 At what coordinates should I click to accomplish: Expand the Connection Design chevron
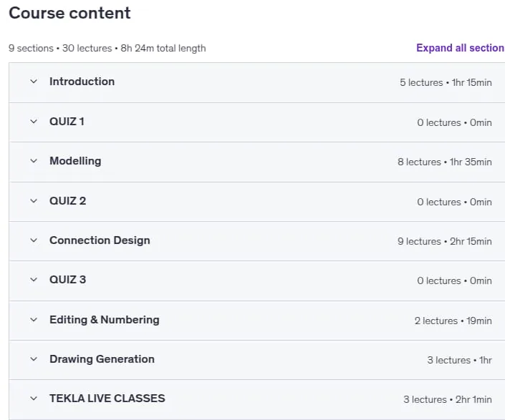tap(34, 240)
